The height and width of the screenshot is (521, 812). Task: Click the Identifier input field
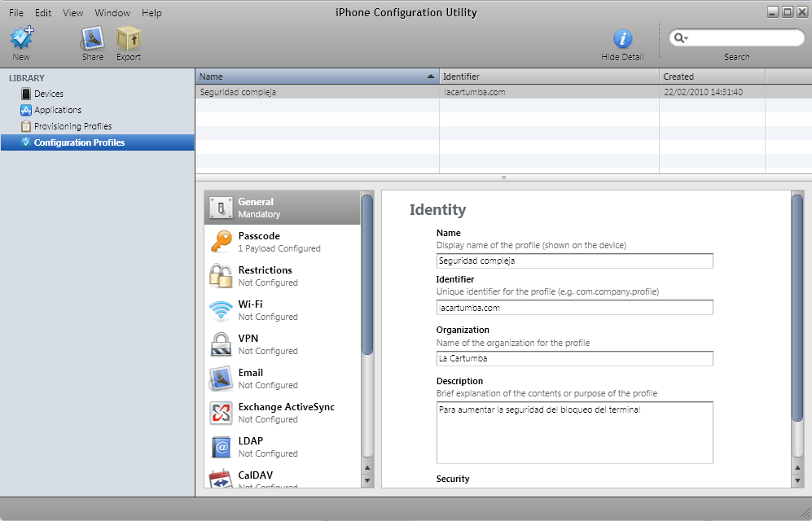pyautogui.click(x=574, y=308)
